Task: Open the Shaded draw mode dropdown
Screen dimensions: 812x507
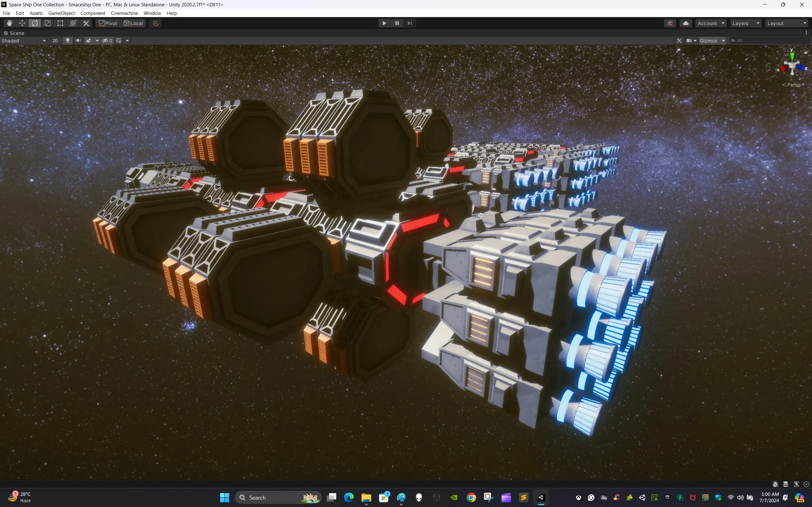Action: (x=23, y=40)
